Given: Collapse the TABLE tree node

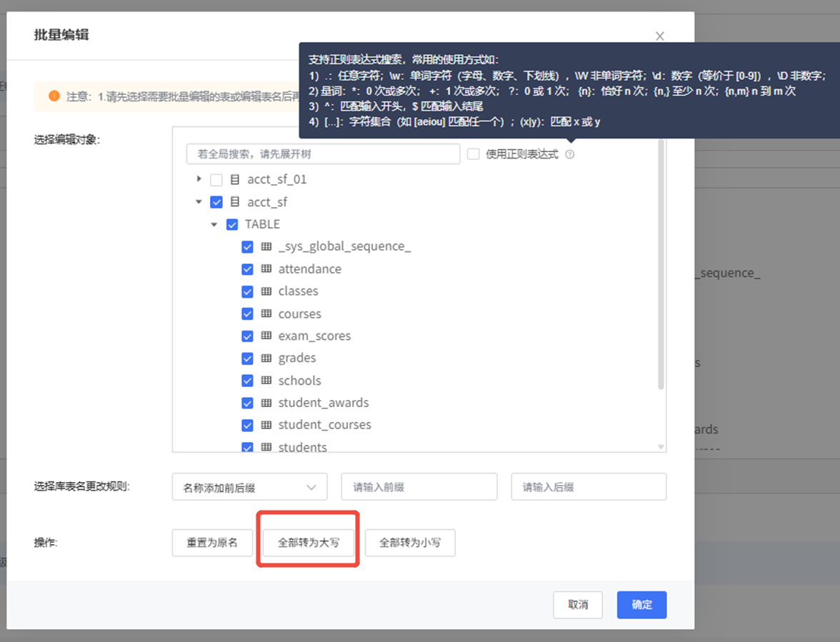Looking at the screenshot, I should tap(214, 224).
